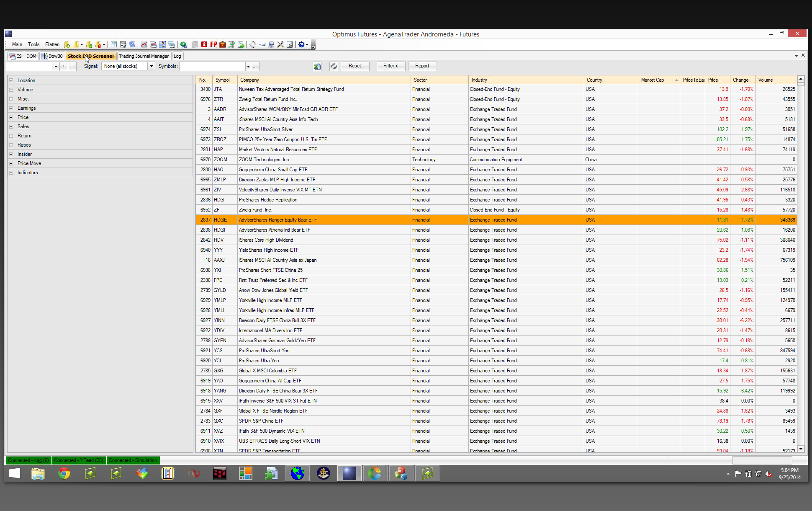Select the ZOOM Technologies, Inc. row
Viewport: 812px width, 511px height.
click(496, 160)
